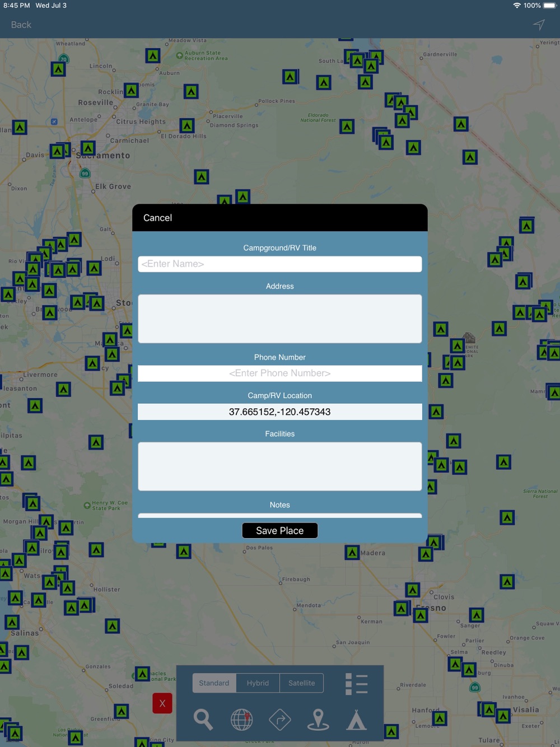
Task: Click inside the Facilities text area
Action: pos(280,466)
